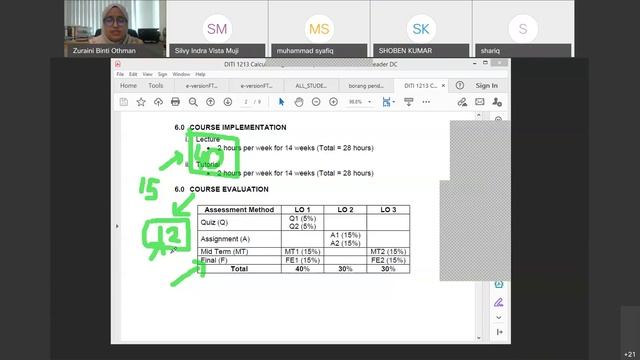
Task: Go to previous page arrow icon
Action: tap(210, 102)
